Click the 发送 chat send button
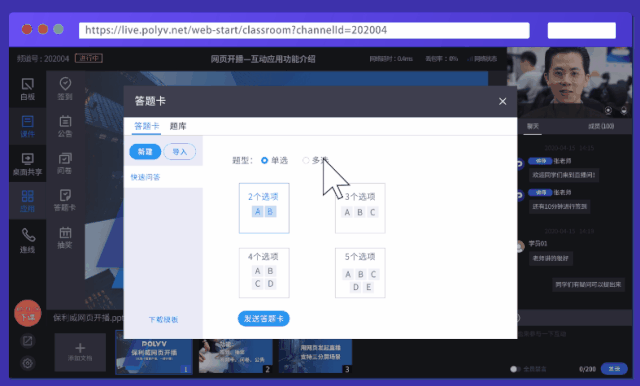The height and width of the screenshot is (386, 640). point(614,369)
